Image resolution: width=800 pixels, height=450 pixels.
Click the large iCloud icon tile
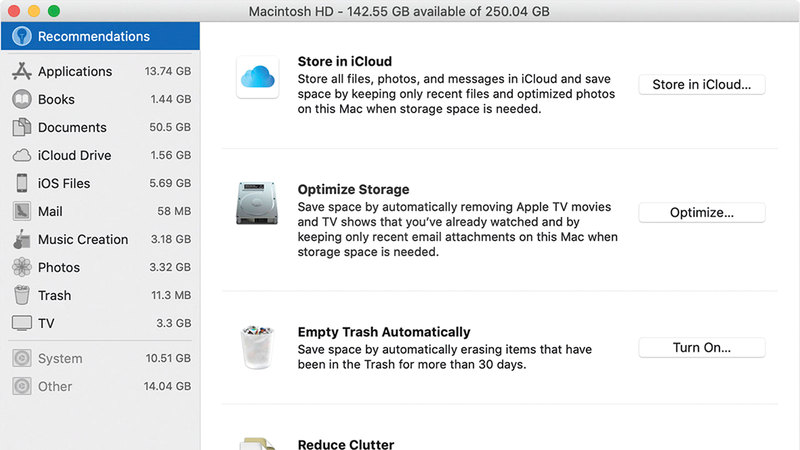coord(257,77)
